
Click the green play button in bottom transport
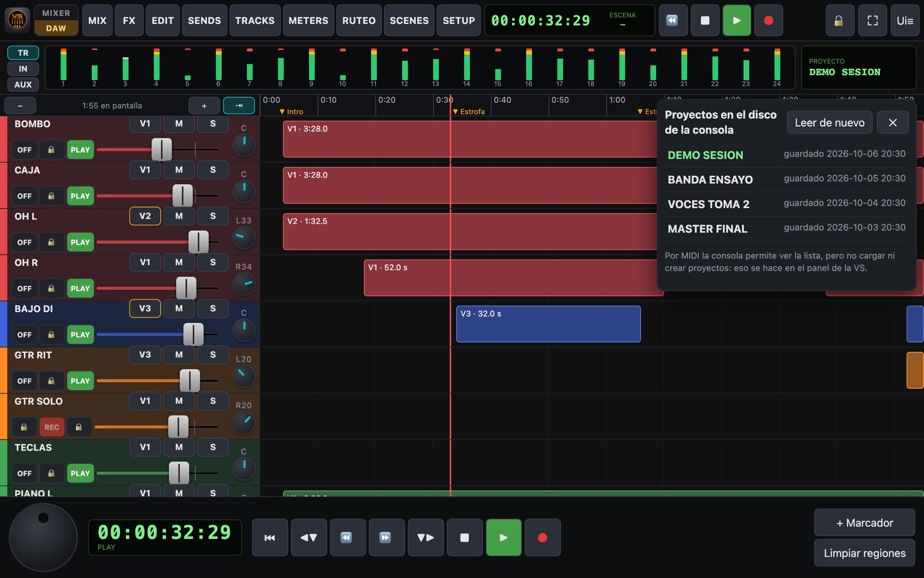pos(504,538)
